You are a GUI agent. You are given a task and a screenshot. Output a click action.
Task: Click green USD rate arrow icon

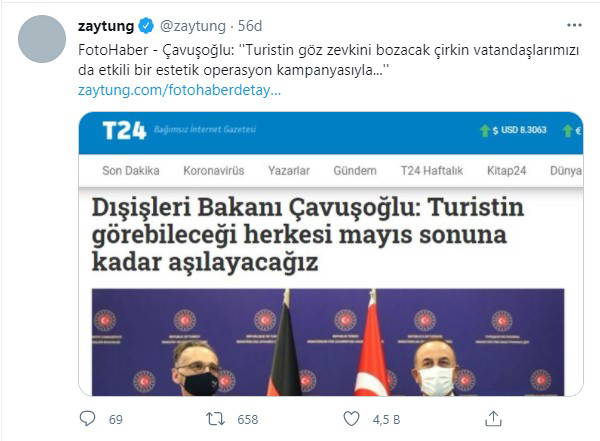[485, 131]
